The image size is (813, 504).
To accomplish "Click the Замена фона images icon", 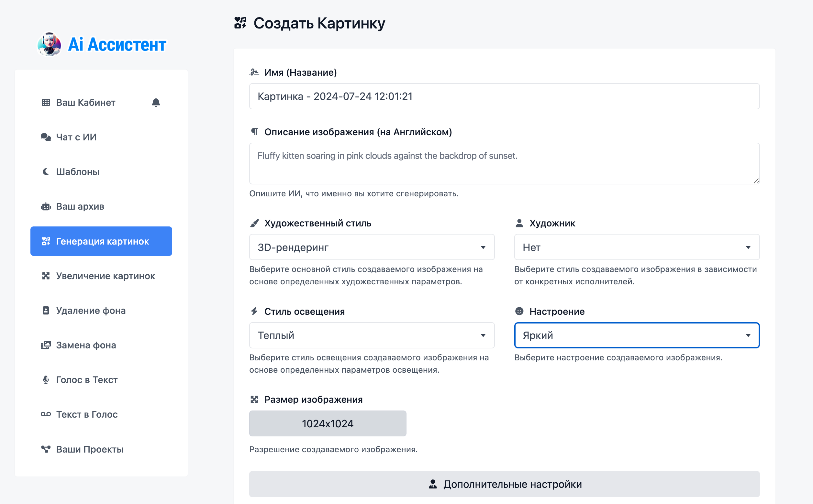I will coord(46,345).
